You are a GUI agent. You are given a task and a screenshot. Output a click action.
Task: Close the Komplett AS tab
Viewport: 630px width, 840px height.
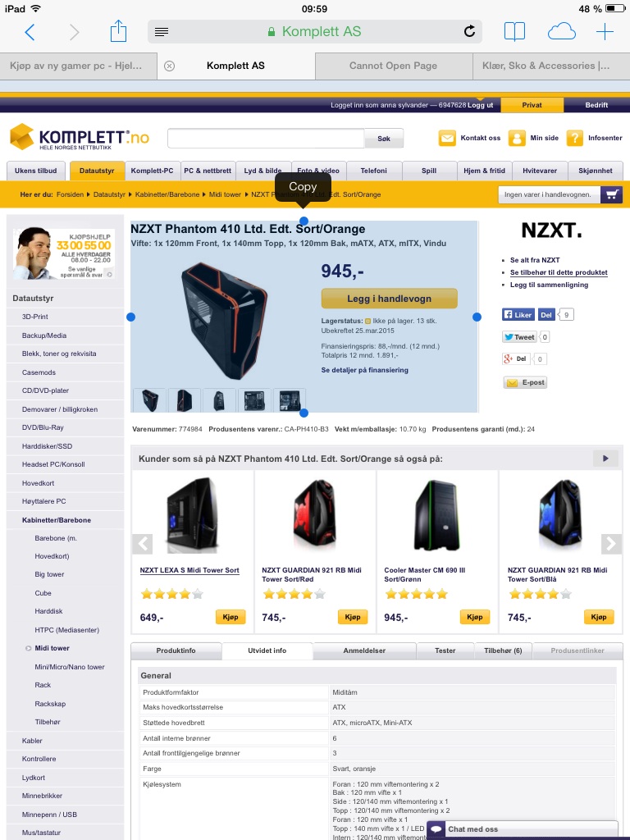169,66
